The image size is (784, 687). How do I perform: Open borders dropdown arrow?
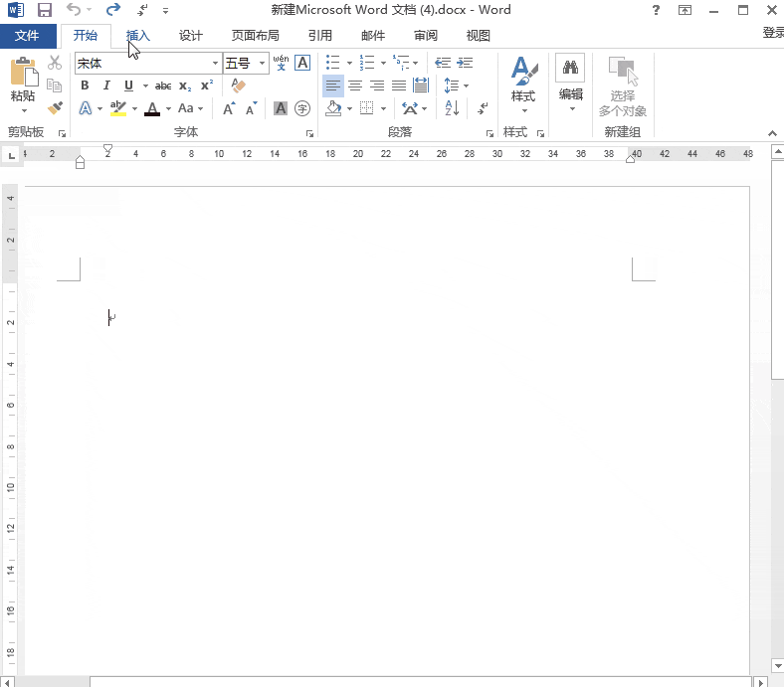tap(383, 108)
